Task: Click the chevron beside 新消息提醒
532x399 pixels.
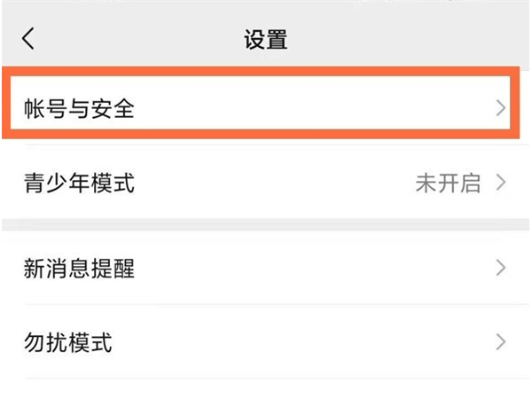Action: pyautogui.click(x=501, y=268)
